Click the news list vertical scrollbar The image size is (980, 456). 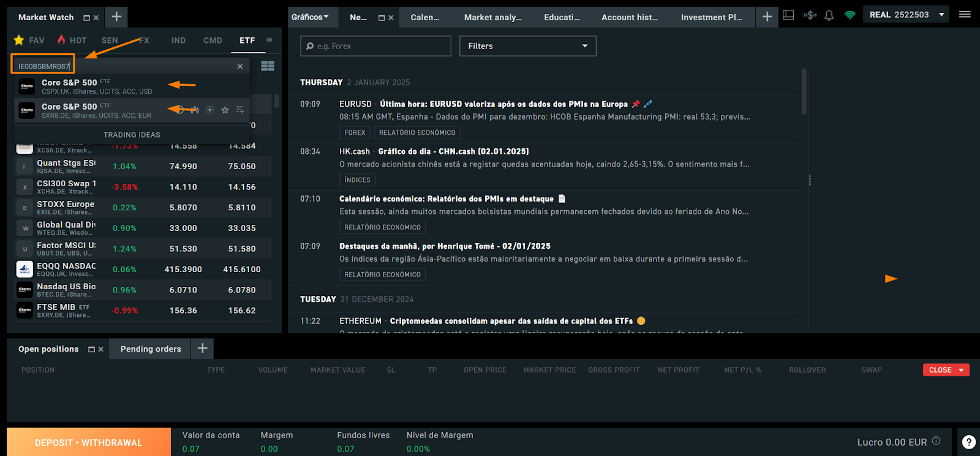(x=804, y=92)
